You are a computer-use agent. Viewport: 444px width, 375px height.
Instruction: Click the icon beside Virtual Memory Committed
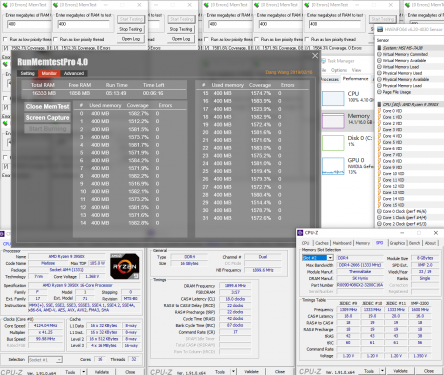tap(379, 54)
